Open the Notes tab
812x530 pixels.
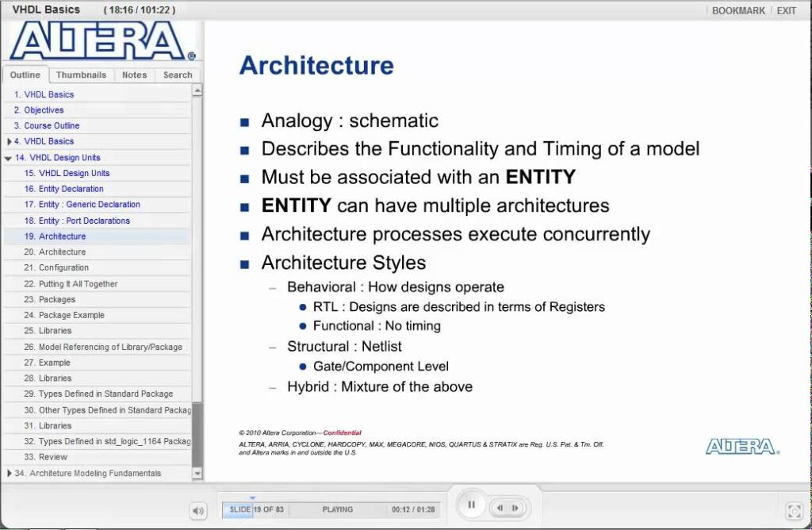point(135,75)
